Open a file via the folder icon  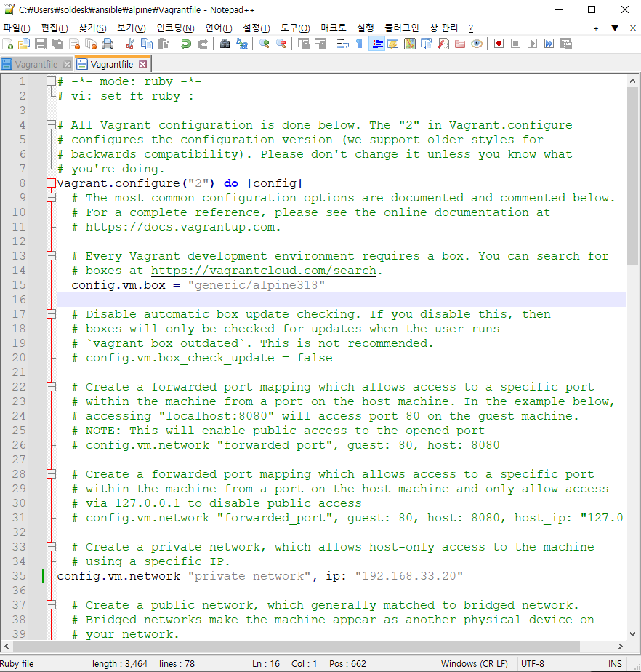tap(24, 44)
